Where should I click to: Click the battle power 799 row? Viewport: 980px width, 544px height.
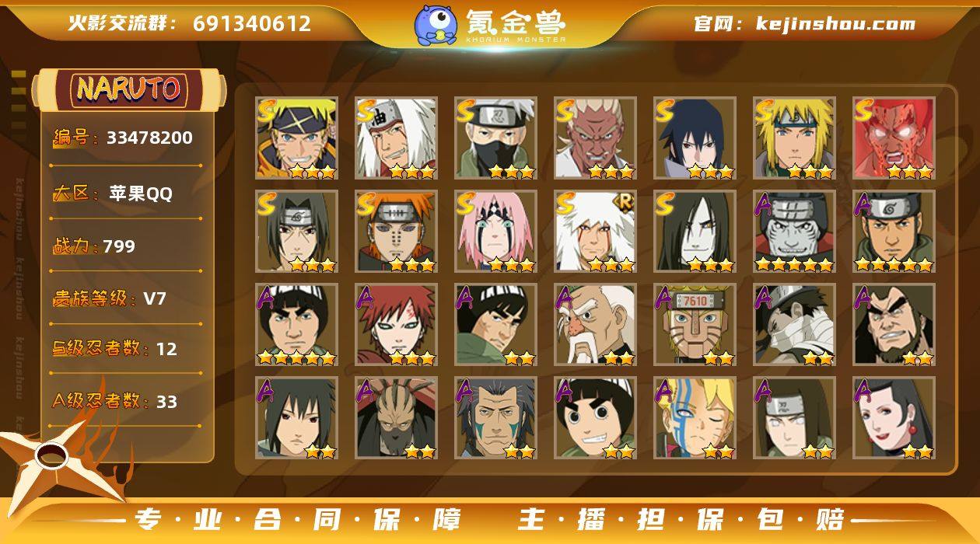(126, 247)
